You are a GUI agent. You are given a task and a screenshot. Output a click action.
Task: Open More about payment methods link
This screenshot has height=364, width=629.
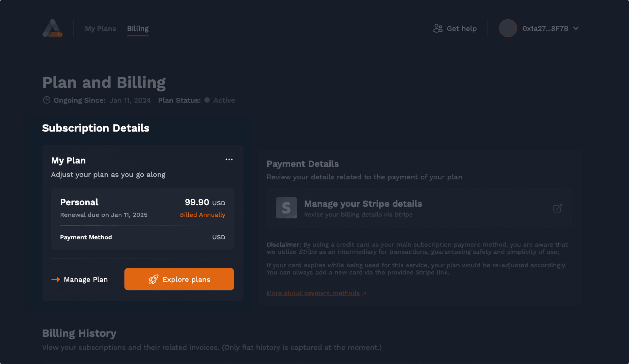tap(313, 293)
